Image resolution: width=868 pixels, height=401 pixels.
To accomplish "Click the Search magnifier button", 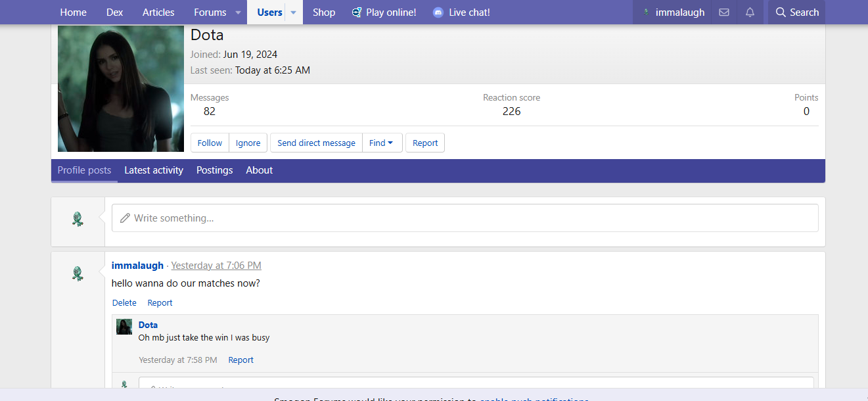I will pos(796,12).
